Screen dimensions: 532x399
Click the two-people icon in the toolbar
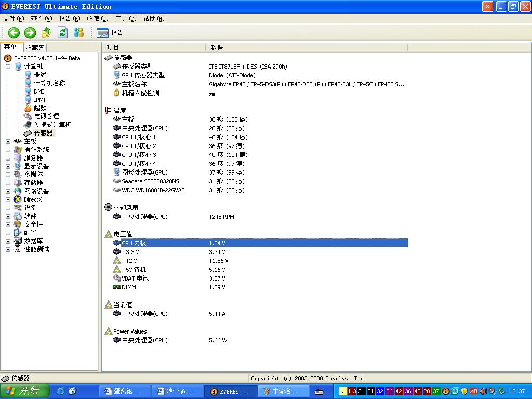(x=79, y=33)
